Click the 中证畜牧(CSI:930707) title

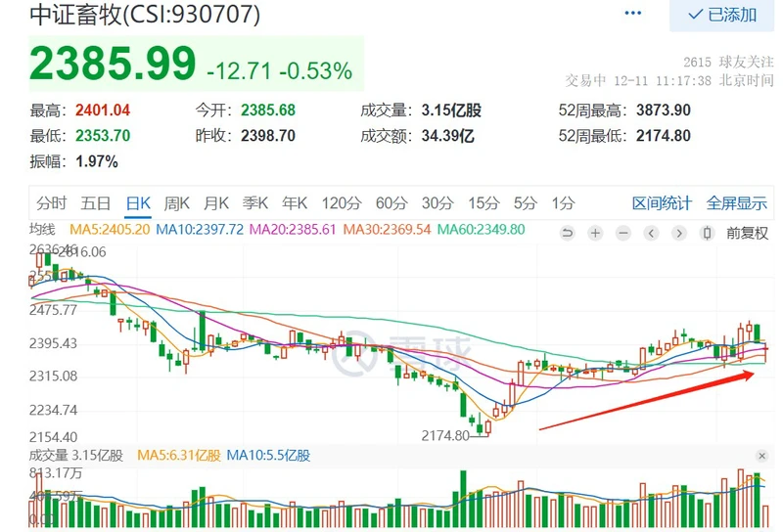pyautogui.click(x=145, y=14)
